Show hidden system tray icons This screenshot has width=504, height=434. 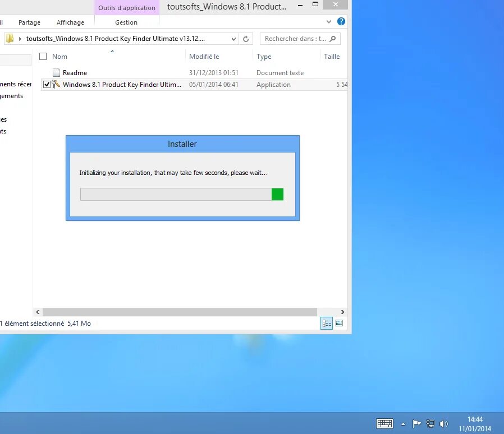point(403,424)
